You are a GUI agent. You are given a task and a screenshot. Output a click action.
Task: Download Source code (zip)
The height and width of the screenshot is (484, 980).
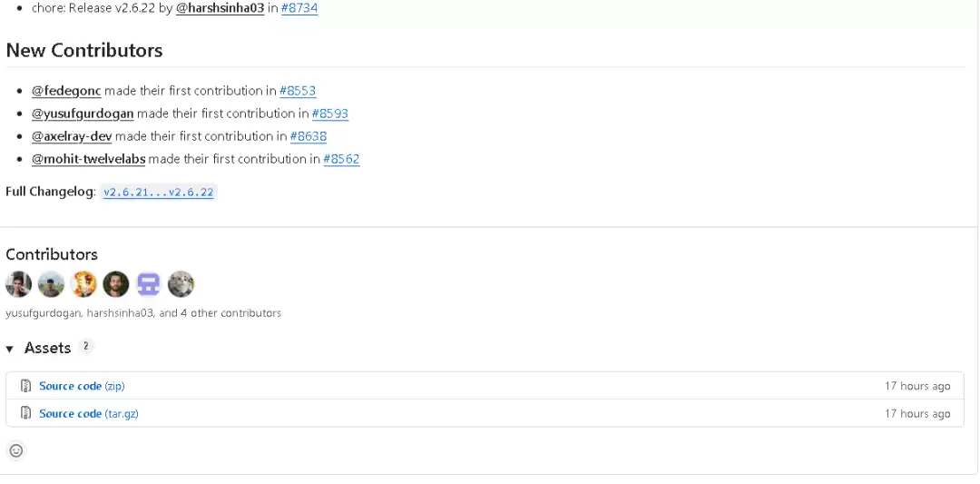pos(82,386)
